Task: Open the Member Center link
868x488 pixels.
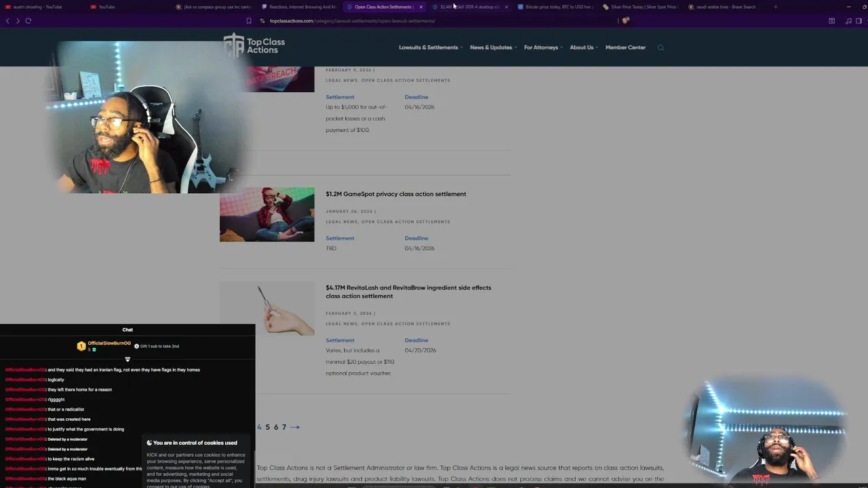Action: [x=625, y=47]
